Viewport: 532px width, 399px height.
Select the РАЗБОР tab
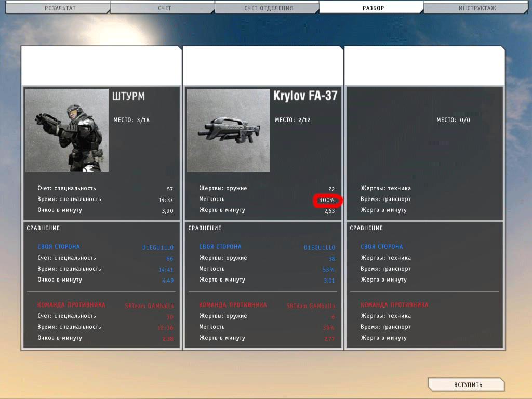[372, 8]
